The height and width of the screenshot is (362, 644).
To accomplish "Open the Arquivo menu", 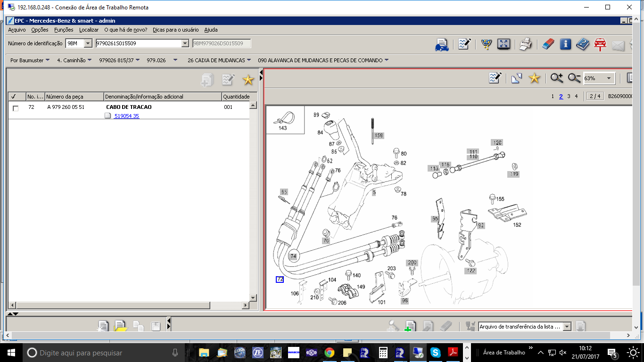I will pyautogui.click(x=17, y=30).
